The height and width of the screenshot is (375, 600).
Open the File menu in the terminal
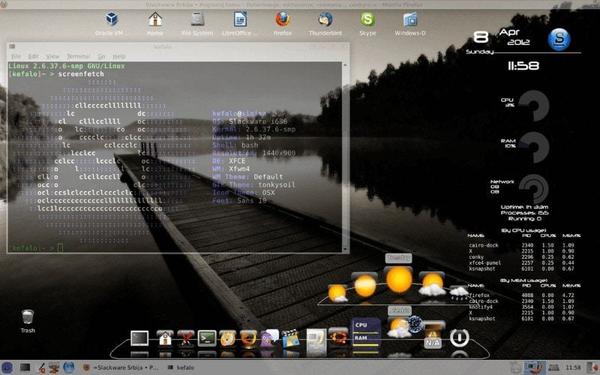click(x=16, y=56)
